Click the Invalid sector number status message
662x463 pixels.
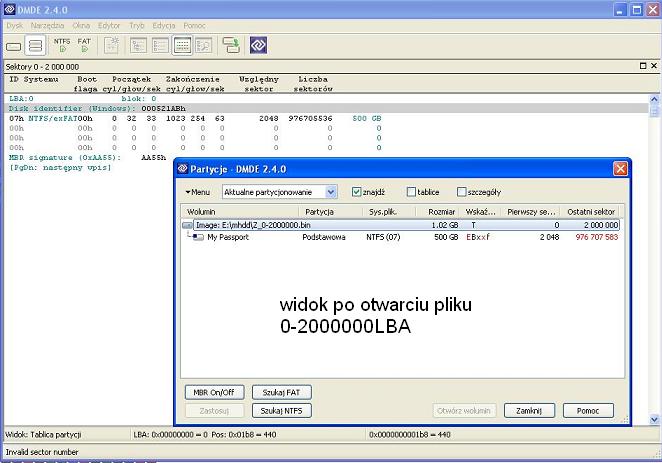click(42, 452)
